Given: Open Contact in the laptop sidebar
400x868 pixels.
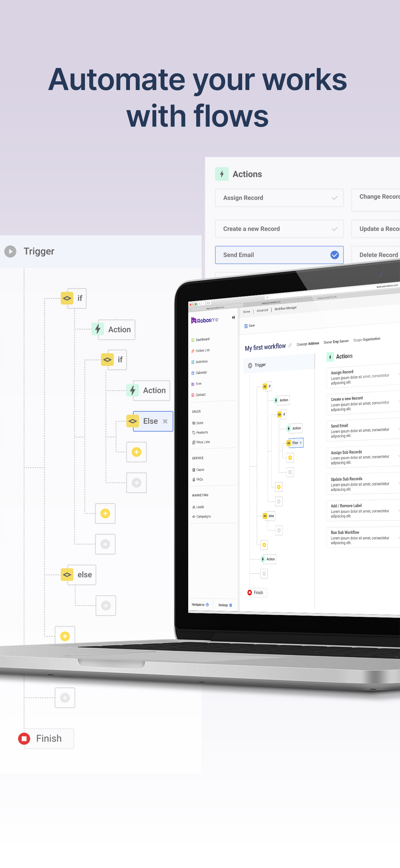Looking at the screenshot, I should [199, 395].
